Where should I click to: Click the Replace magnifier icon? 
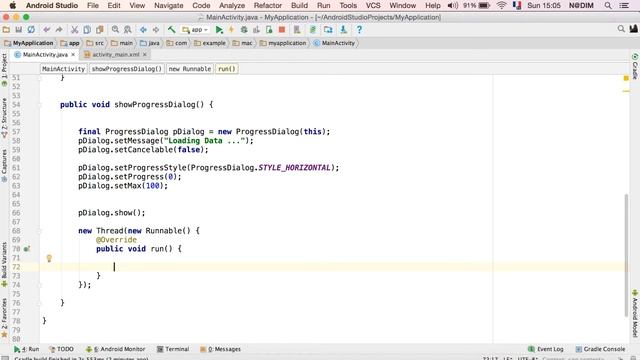click(128, 30)
